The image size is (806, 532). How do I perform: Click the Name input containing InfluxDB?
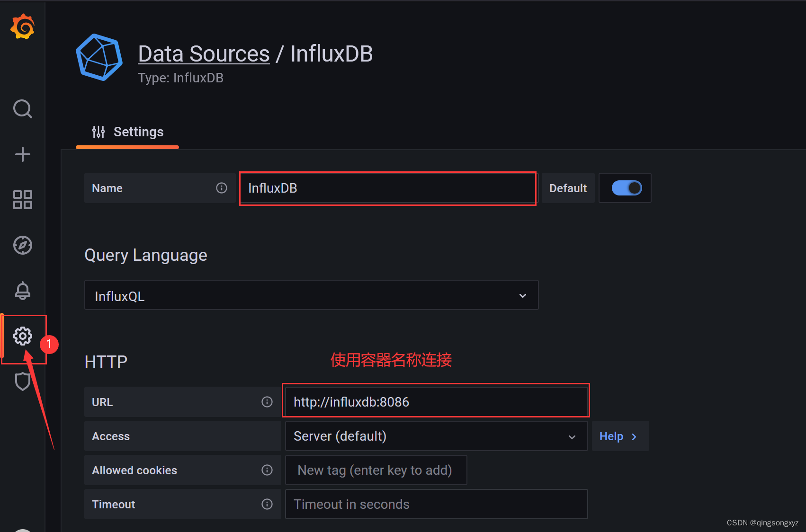click(388, 188)
